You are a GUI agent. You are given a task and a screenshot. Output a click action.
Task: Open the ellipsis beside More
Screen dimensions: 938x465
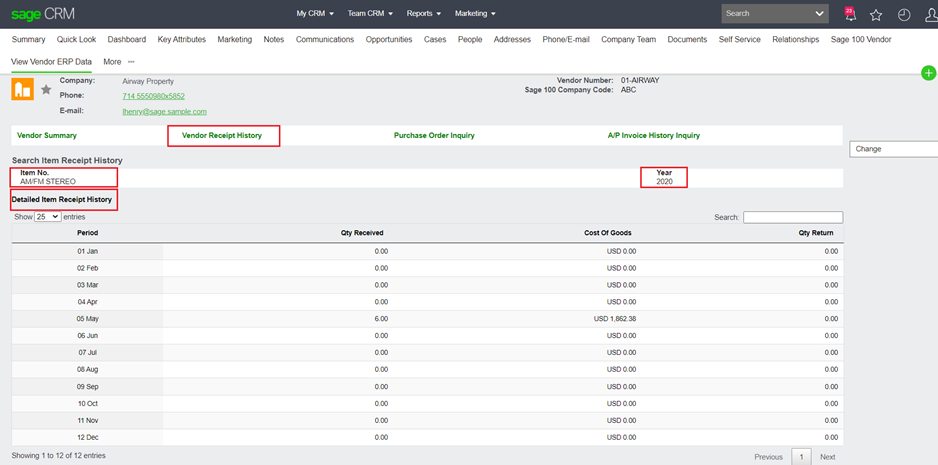click(x=131, y=62)
